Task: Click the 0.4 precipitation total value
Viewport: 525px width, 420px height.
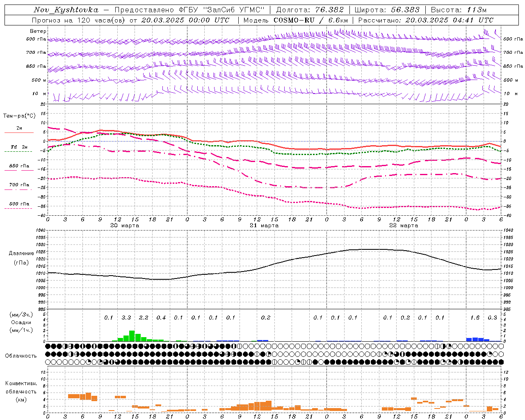Action: [161, 317]
